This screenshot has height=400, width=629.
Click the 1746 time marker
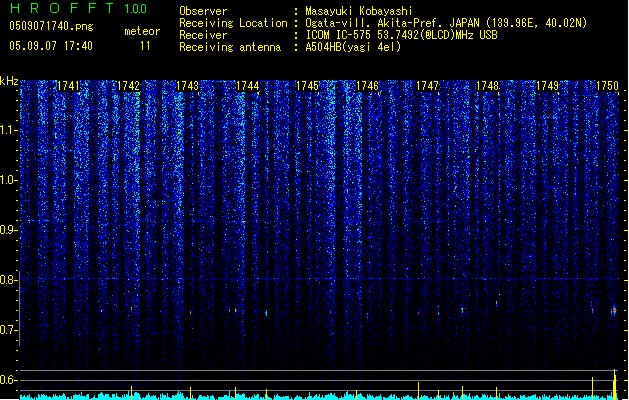tap(367, 86)
